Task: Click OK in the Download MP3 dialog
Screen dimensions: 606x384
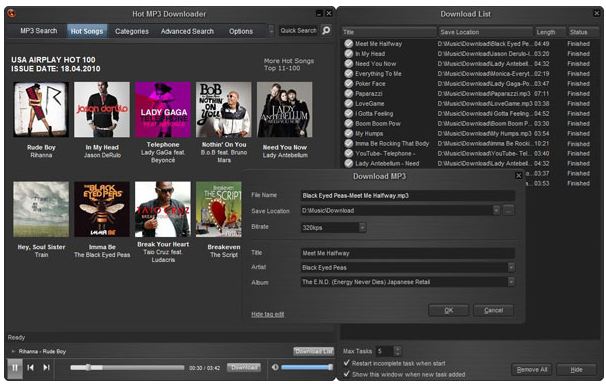Action: click(x=449, y=310)
